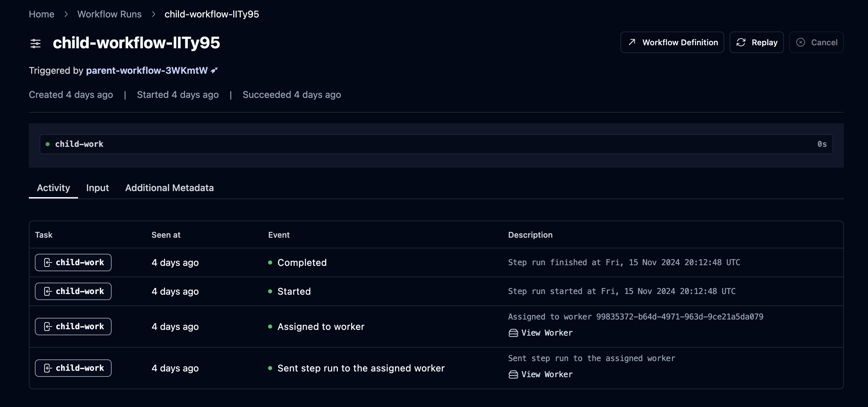This screenshot has height=407, width=868.
Task: Open parent-workflow-3WKmtW link
Action: pyautogui.click(x=146, y=70)
